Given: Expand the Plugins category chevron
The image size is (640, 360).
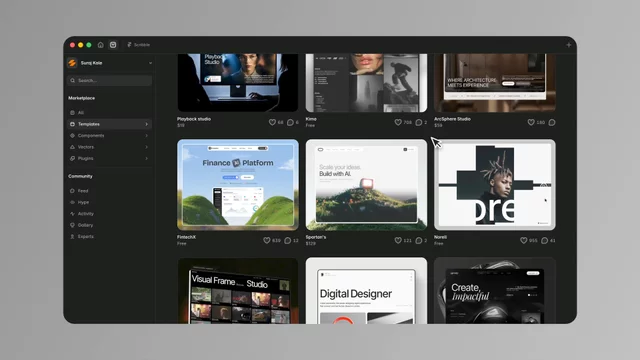Looking at the screenshot, I should pyautogui.click(x=147, y=158).
